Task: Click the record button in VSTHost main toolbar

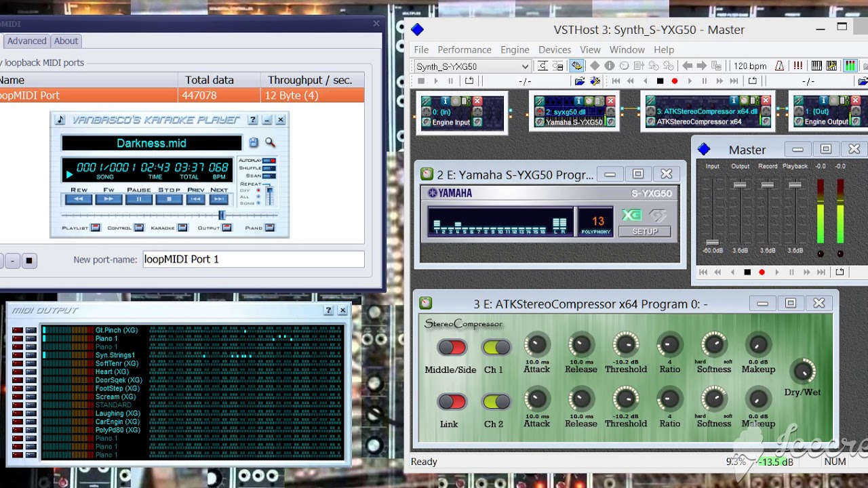Action: [675, 81]
